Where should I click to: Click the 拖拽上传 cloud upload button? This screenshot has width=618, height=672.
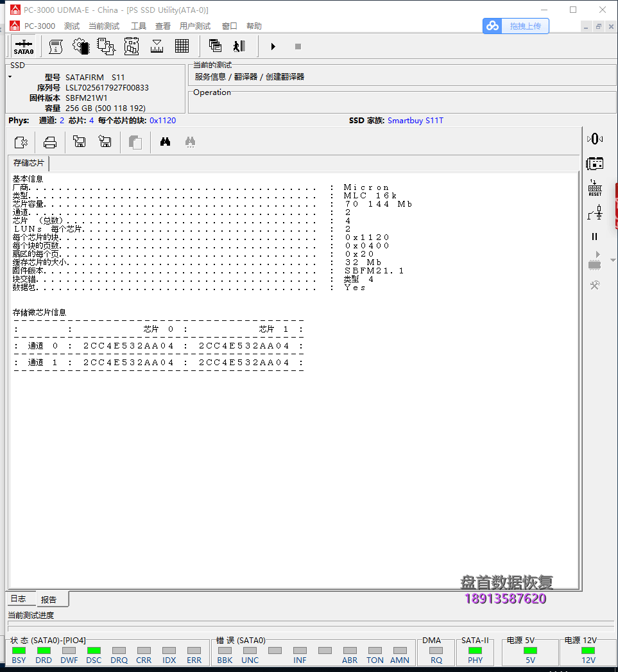[x=515, y=26]
